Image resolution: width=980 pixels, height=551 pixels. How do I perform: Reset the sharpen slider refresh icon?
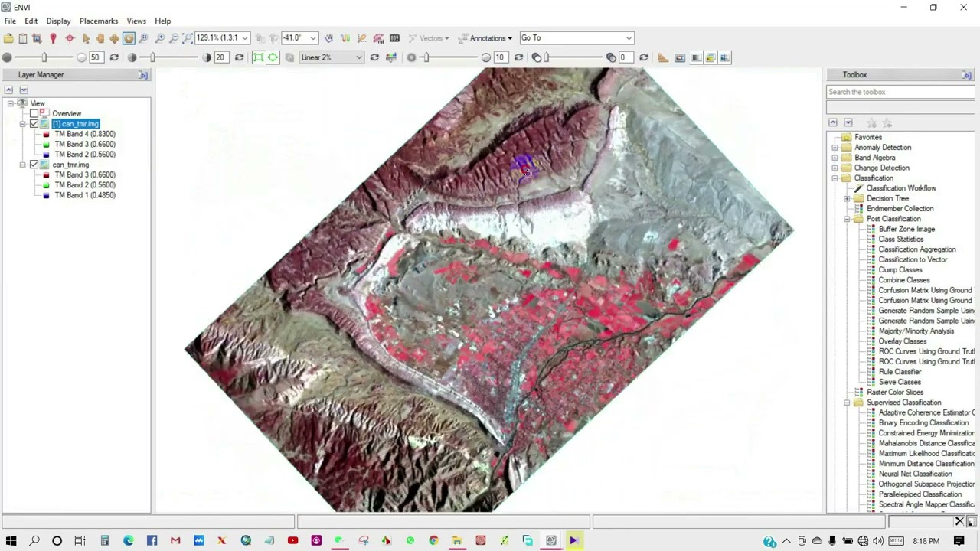pyautogui.click(x=518, y=57)
